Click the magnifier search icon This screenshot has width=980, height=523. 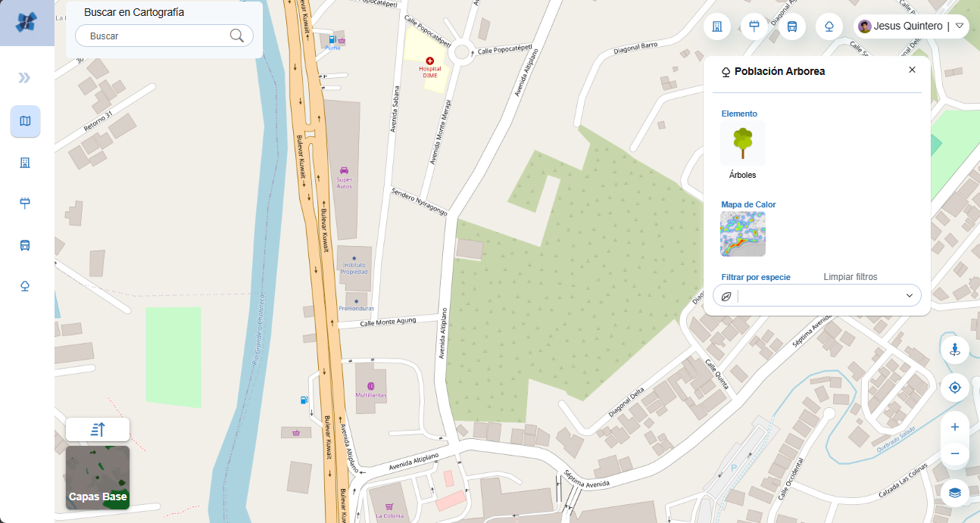click(x=237, y=36)
